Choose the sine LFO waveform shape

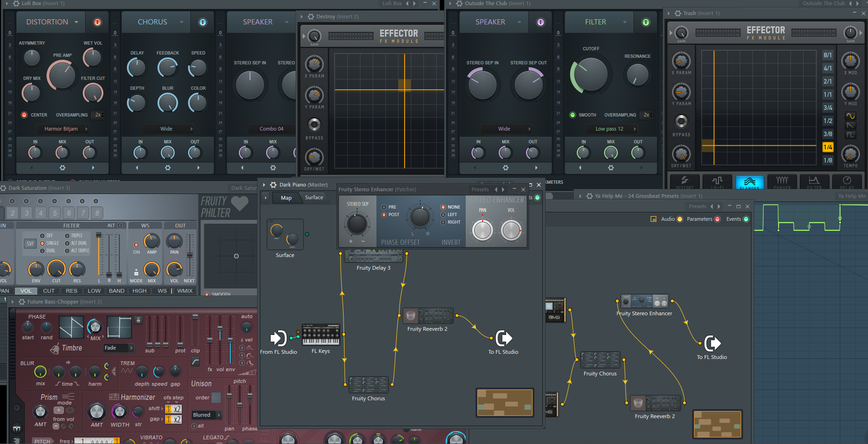[851, 116]
